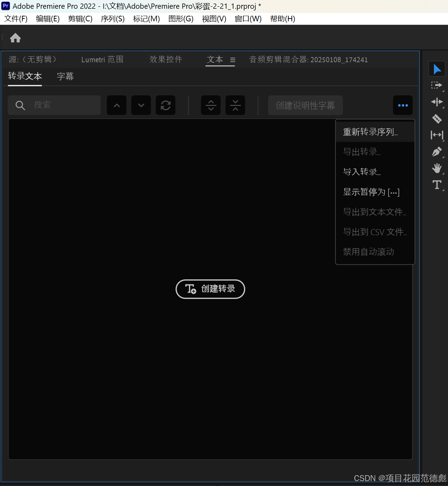Screen dimensions: 448x486
Task: Open the 视图(V) menu
Action: (x=214, y=19)
